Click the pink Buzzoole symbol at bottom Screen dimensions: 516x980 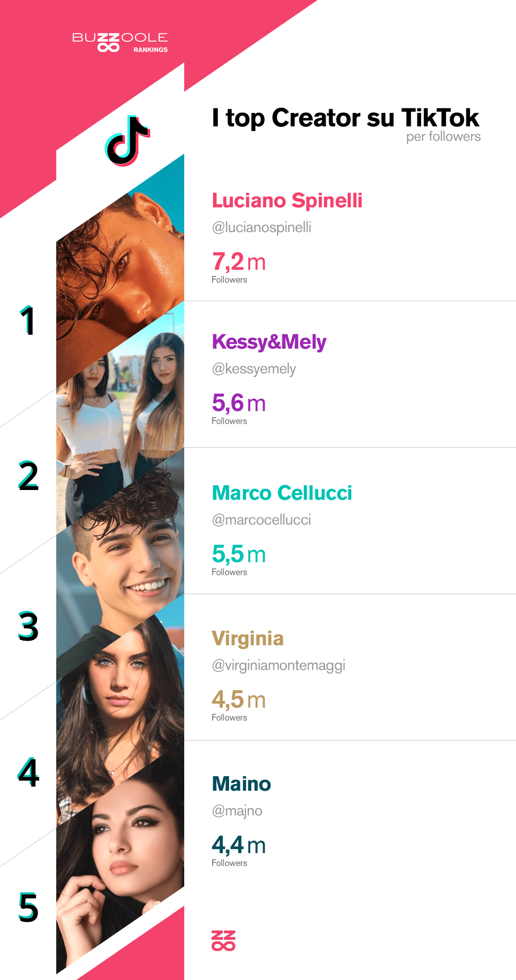[x=223, y=940]
